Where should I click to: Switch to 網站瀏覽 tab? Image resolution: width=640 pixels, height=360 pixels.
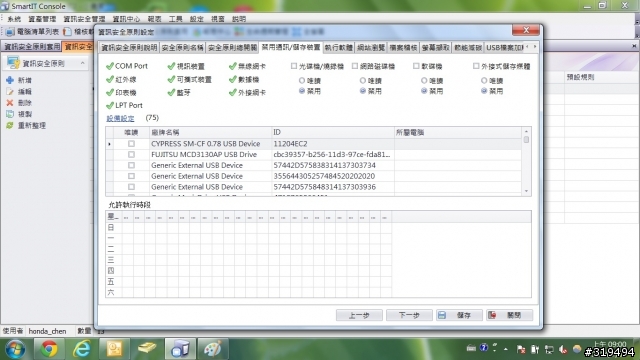[371, 48]
